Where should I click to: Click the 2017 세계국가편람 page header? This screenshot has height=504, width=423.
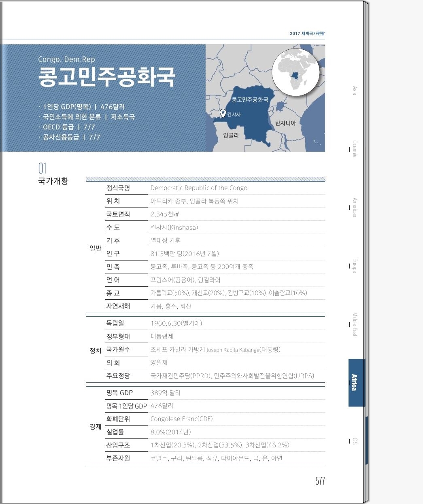click(x=307, y=34)
